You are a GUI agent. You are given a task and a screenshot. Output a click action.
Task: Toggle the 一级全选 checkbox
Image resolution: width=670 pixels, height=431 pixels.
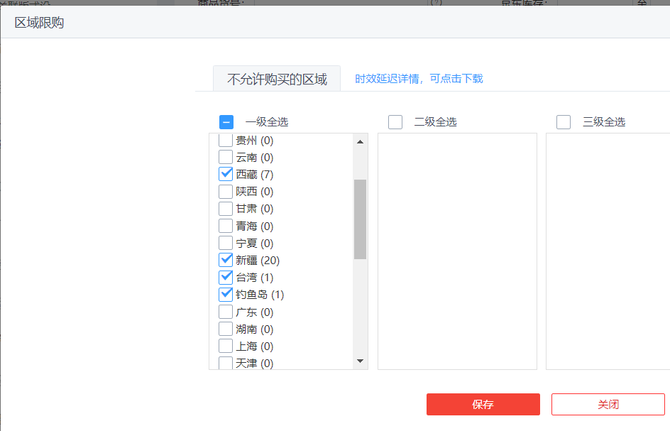coord(226,122)
